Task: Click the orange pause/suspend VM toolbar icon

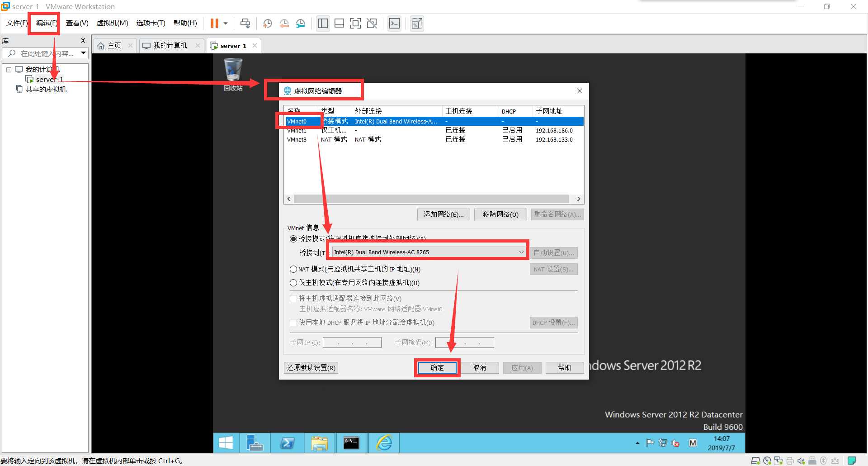Action: pos(214,23)
